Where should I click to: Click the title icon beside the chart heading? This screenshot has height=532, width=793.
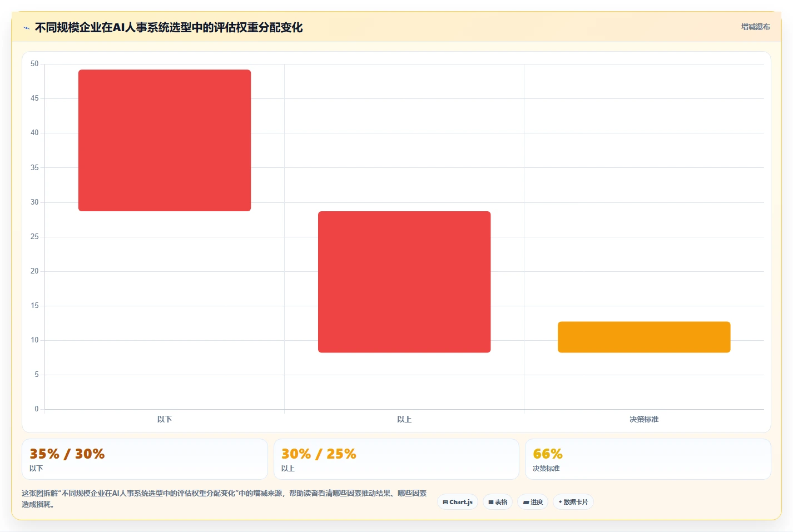pyautogui.click(x=26, y=28)
